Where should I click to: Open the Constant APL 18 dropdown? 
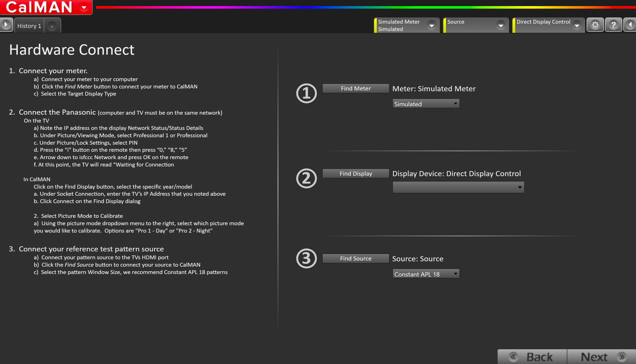tap(426, 274)
